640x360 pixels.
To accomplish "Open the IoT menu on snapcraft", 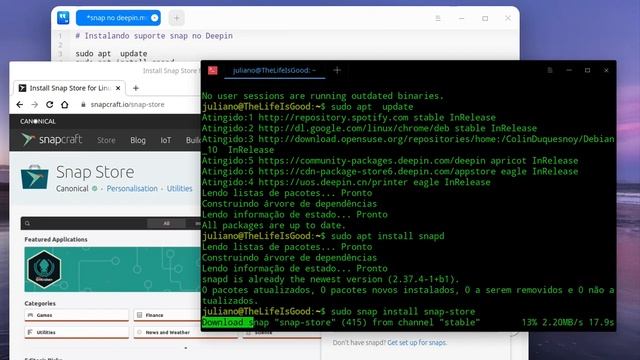I will pyautogui.click(x=165, y=140).
